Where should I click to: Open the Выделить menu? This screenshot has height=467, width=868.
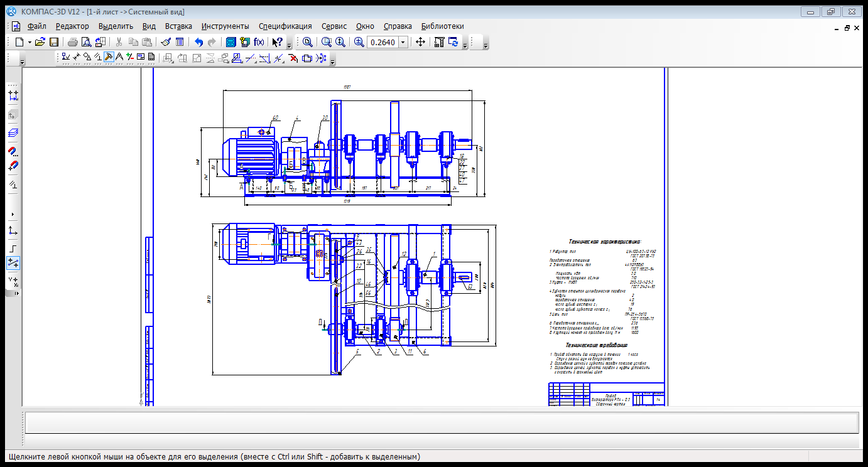[x=116, y=26]
